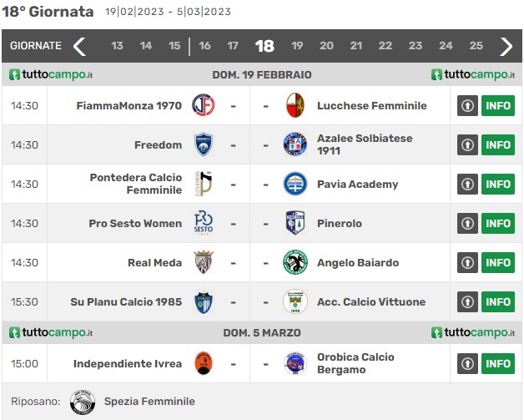Jump to giornata 25

pos(476,46)
